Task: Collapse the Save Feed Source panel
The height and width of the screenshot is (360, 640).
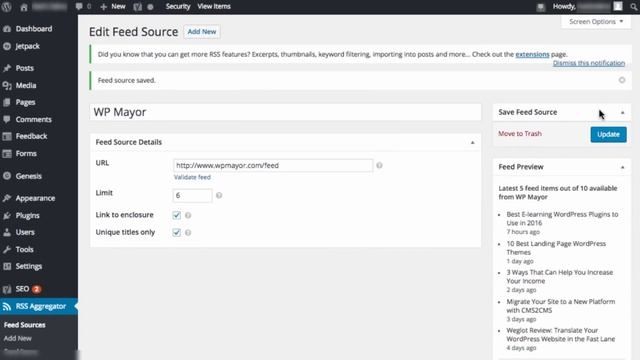Action: coord(622,113)
